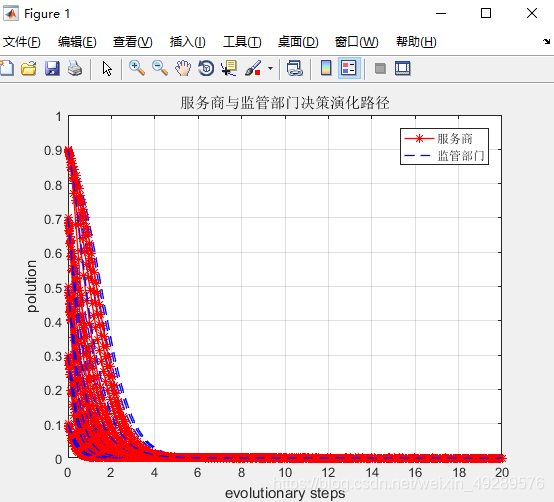Image resolution: width=554 pixels, height=502 pixels.
Task: Open the 插入(I) menu
Action: (x=187, y=42)
